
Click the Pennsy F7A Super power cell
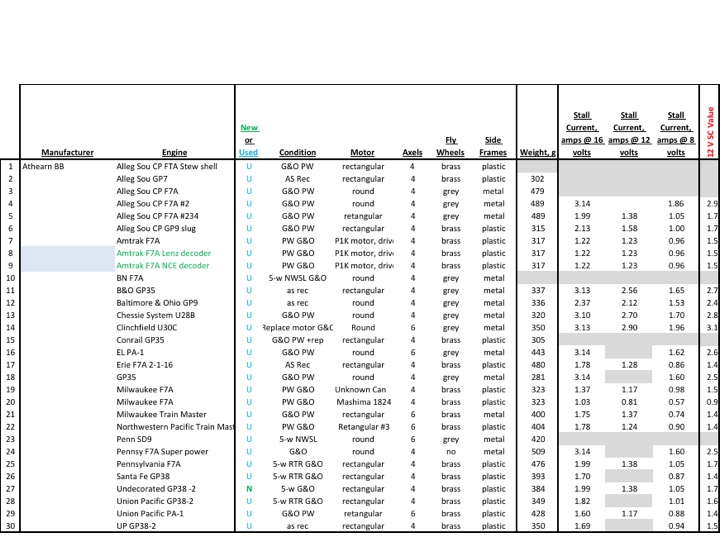[162, 452]
